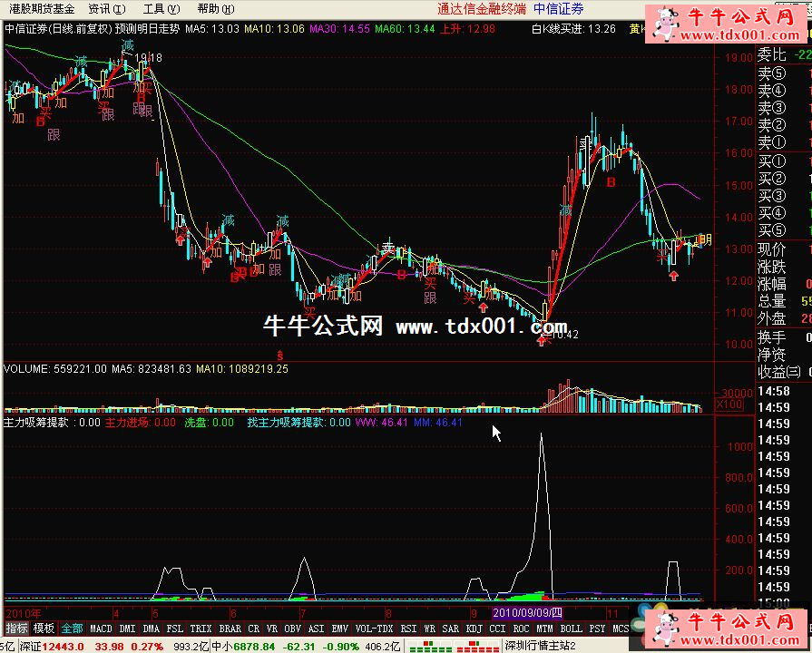Switch to the 模板 tab
The width and height of the screenshot is (812, 653).
[44, 629]
